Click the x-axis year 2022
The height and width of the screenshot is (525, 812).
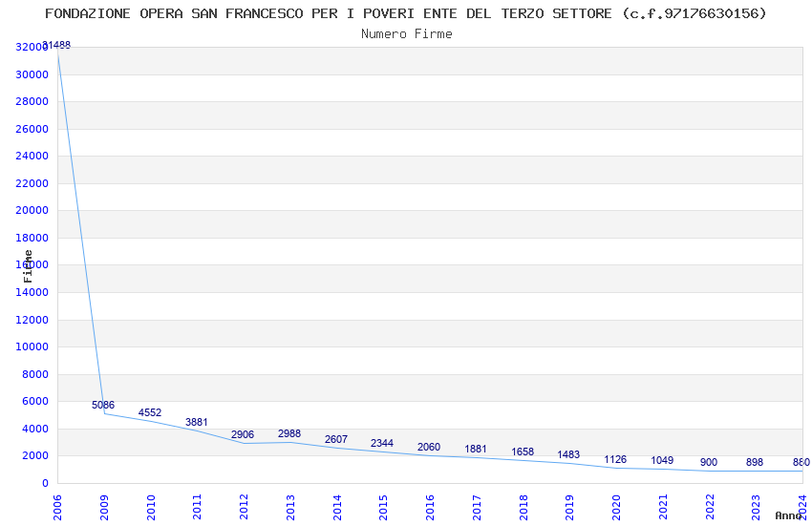coord(710,508)
